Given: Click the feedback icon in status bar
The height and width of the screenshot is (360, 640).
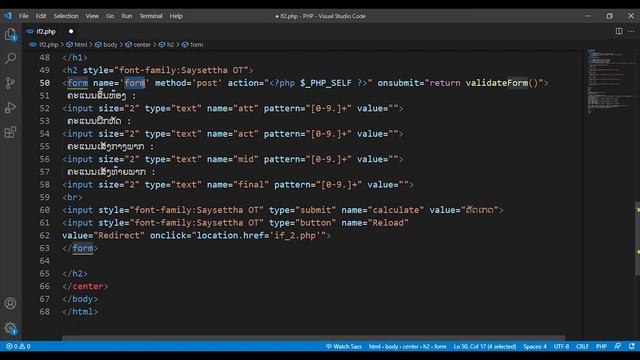Looking at the screenshot, I should click(618, 346).
